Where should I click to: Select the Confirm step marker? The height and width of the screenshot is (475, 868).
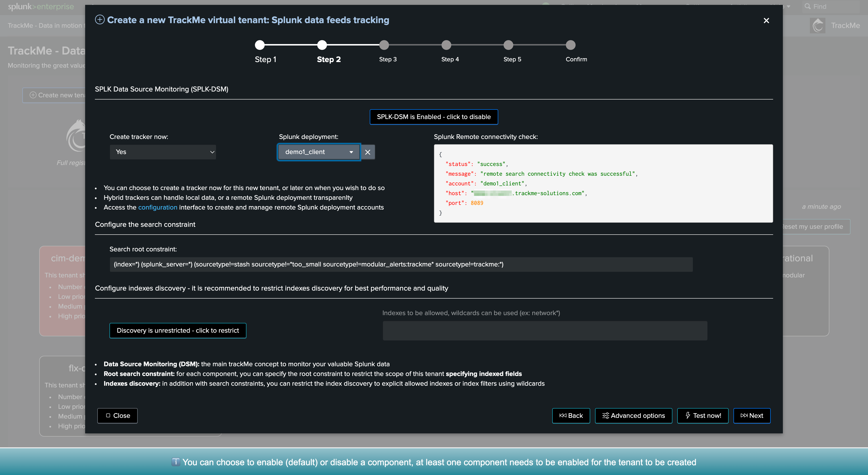570,45
